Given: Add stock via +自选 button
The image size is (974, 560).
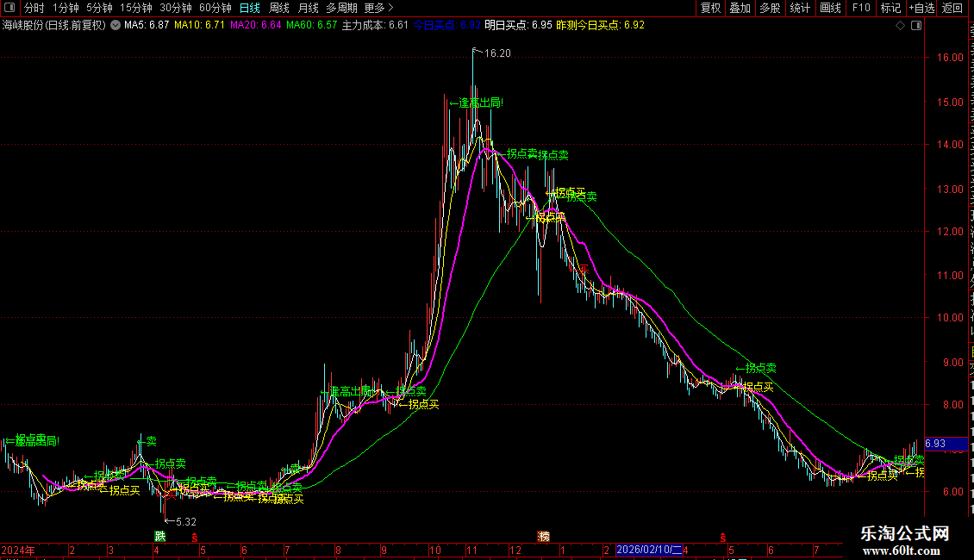Looking at the screenshot, I should [921, 8].
